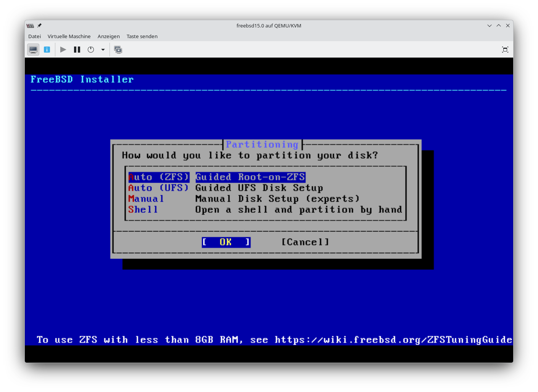Click the pin icon in title bar

coord(39,26)
